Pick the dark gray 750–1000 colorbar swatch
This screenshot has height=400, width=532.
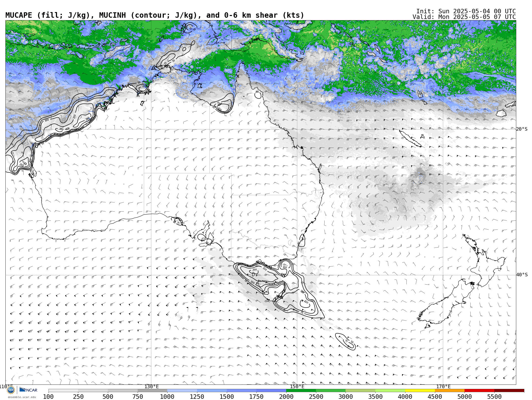(x=152, y=391)
